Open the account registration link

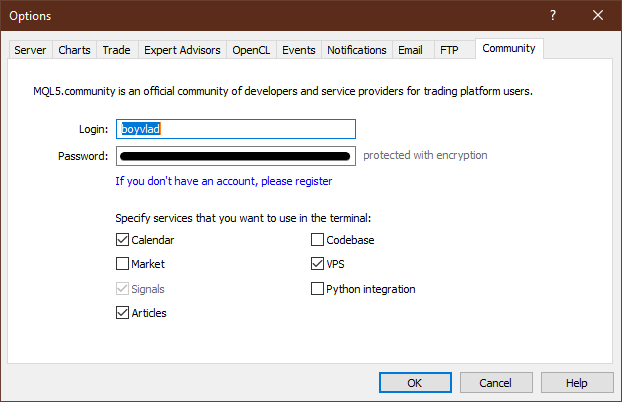tap(224, 181)
